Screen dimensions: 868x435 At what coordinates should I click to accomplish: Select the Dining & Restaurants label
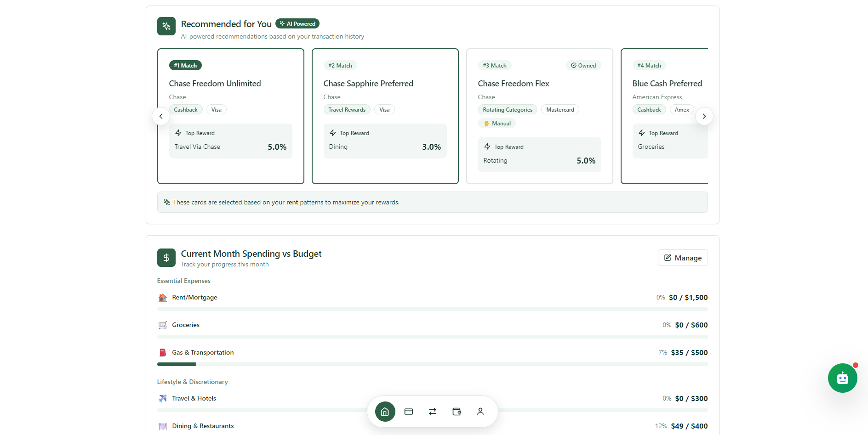pyautogui.click(x=203, y=426)
